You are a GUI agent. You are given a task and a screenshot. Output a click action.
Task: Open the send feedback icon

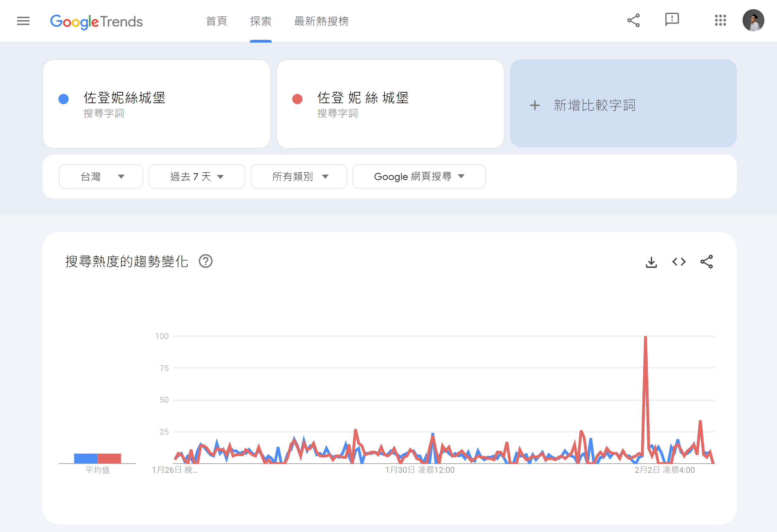pos(672,20)
